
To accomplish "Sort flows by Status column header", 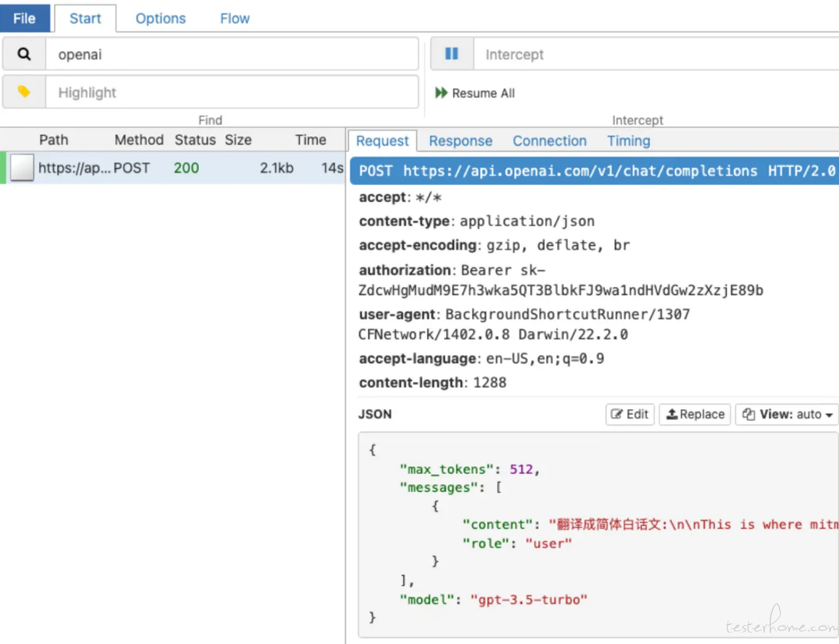I will (195, 140).
